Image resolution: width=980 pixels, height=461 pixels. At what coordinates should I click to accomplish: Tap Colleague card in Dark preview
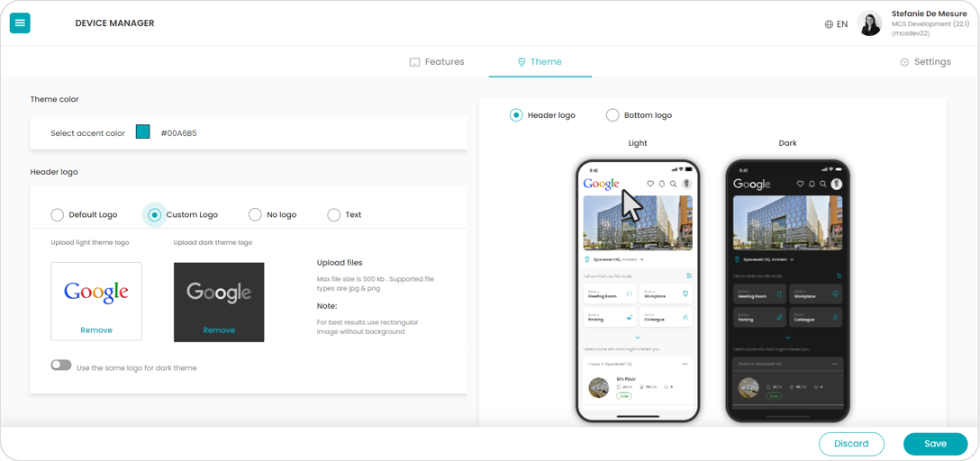[816, 317]
